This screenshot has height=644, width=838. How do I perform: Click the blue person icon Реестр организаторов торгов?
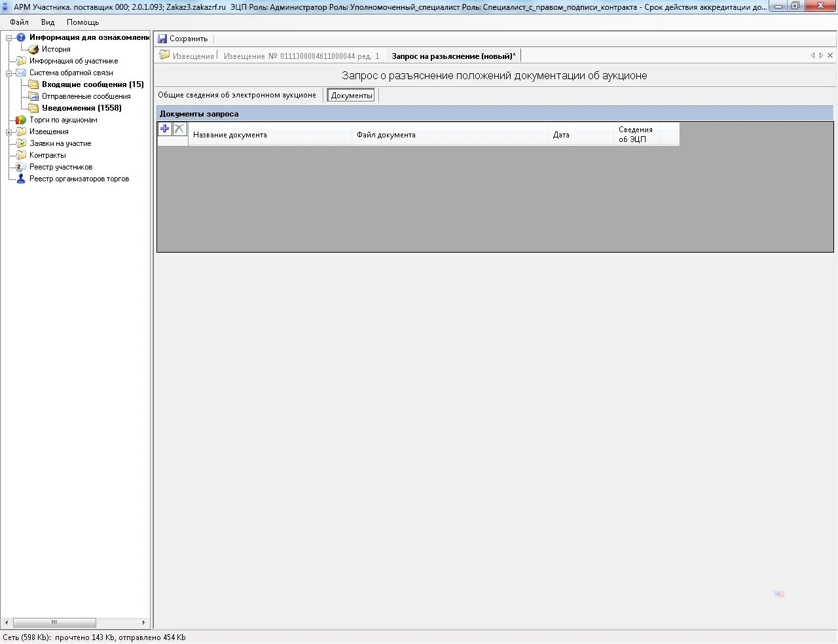(x=21, y=179)
